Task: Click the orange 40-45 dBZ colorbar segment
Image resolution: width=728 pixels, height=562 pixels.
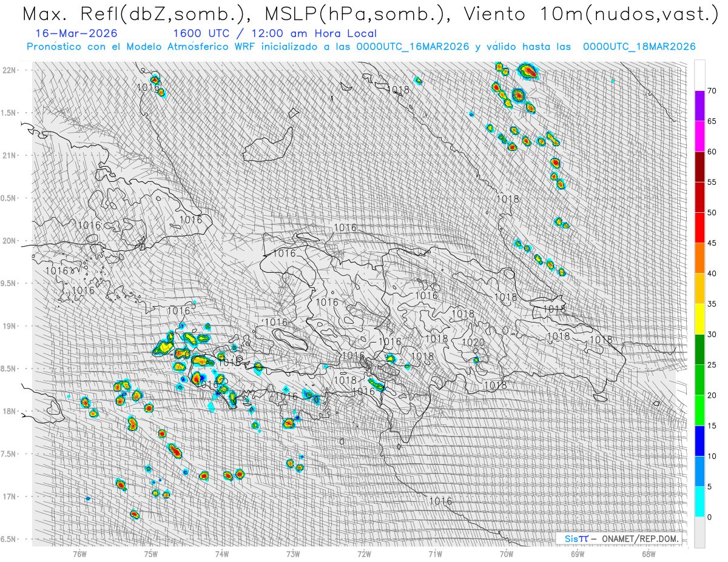Action: [699, 258]
